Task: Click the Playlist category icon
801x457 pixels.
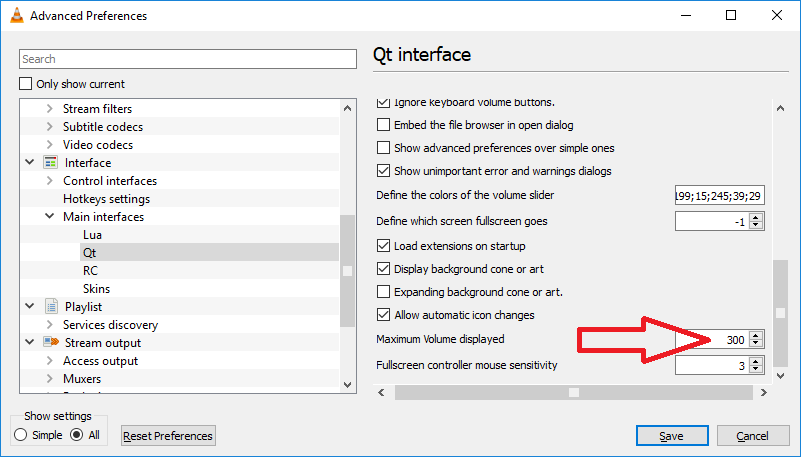Action: [50, 307]
